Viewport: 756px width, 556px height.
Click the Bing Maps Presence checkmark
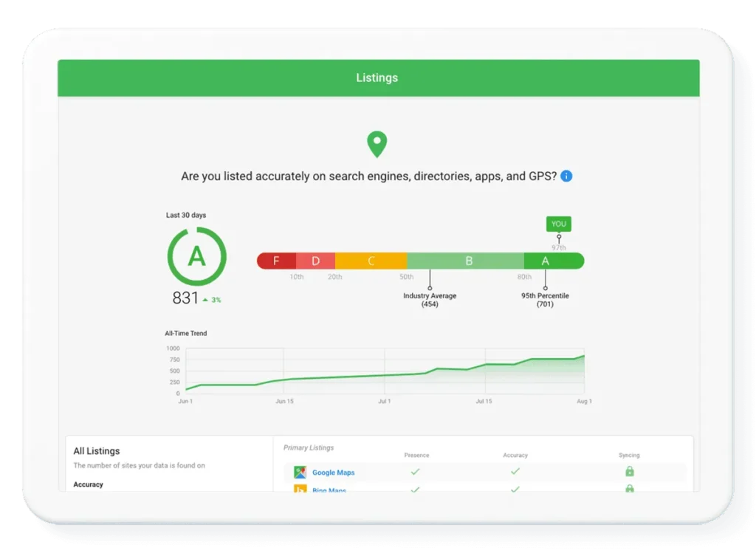point(416,489)
